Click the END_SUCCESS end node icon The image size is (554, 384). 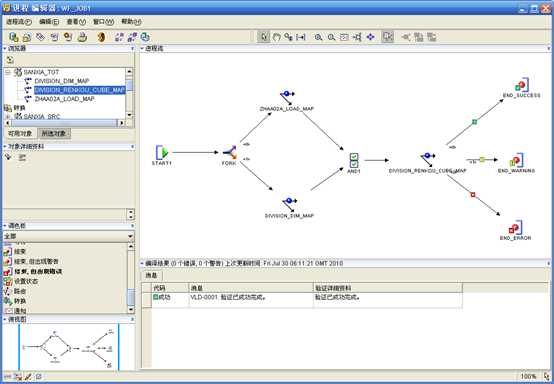(x=522, y=85)
